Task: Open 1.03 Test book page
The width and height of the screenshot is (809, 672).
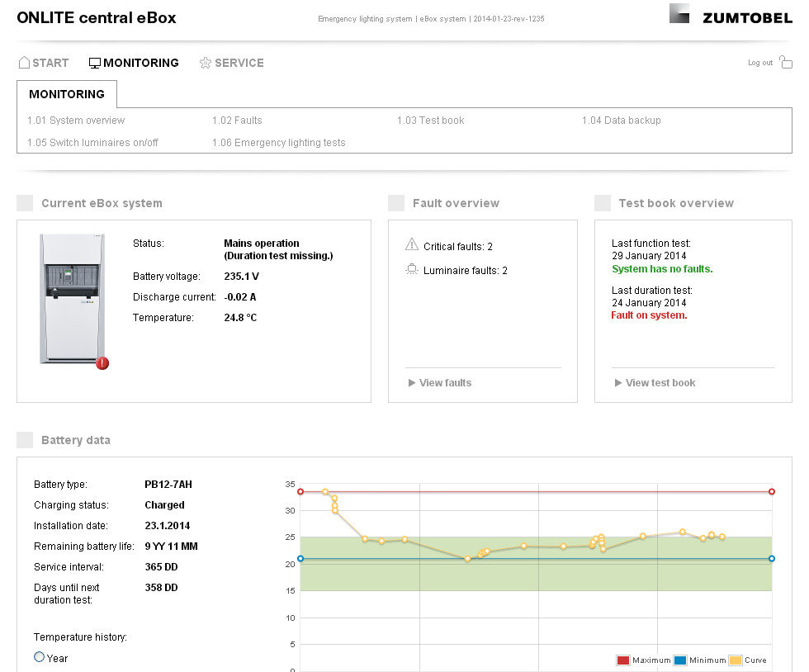Action: click(x=430, y=121)
